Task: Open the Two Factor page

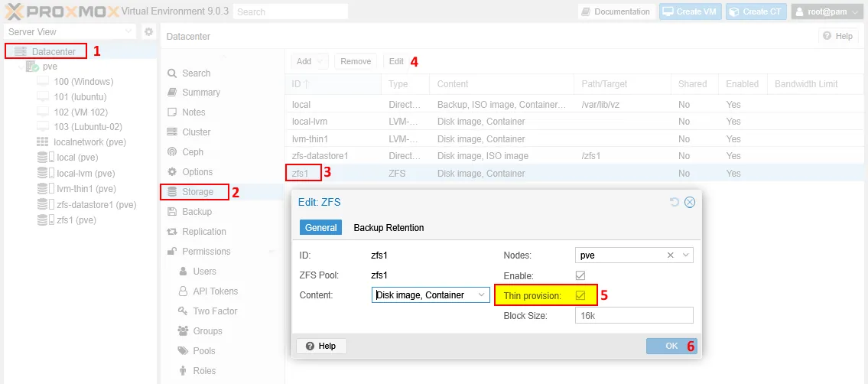Action: [215, 311]
